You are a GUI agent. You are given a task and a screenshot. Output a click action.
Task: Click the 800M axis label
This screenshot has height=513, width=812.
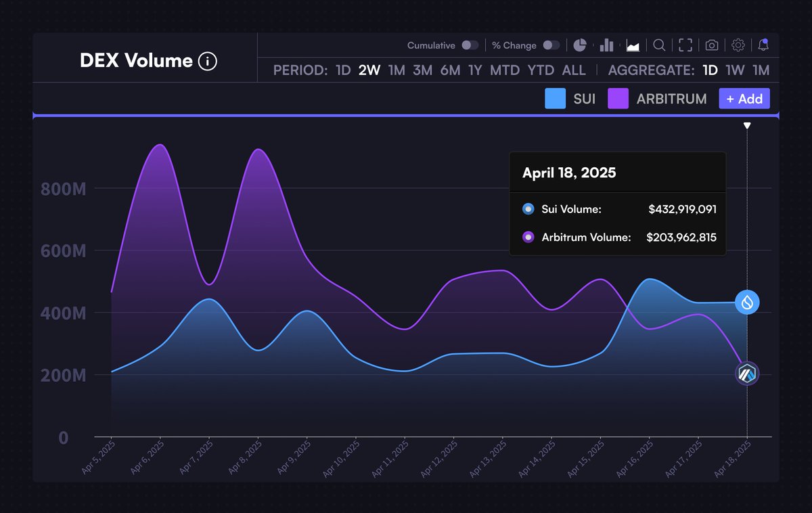click(64, 189)
